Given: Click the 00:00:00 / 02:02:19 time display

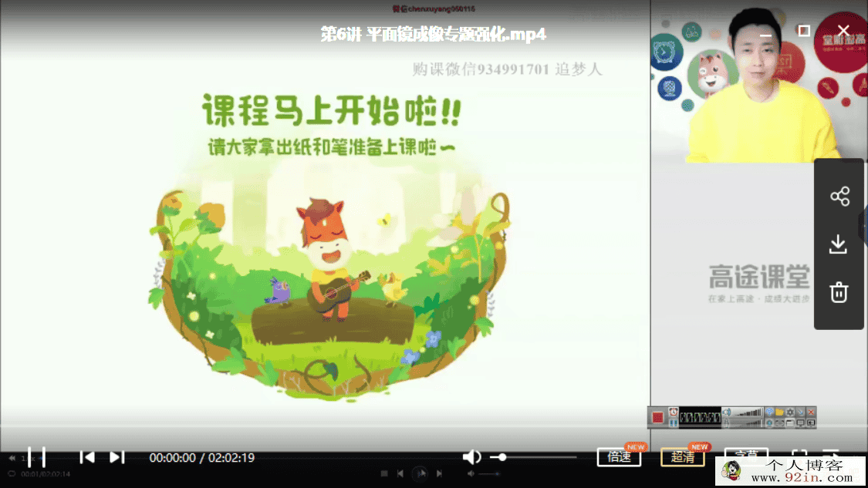Looking at the screenshot, I should pos(202,458).
